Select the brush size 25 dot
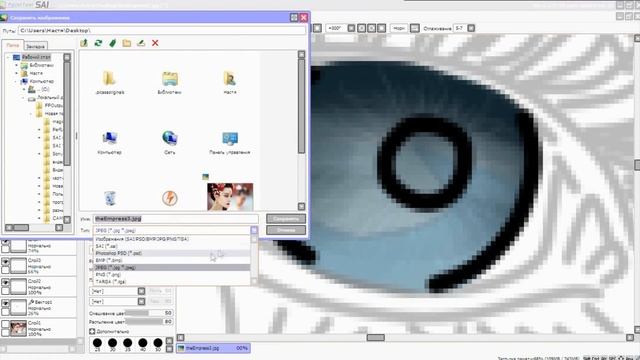Screen dimensions: 640x360 click(98, 343)
